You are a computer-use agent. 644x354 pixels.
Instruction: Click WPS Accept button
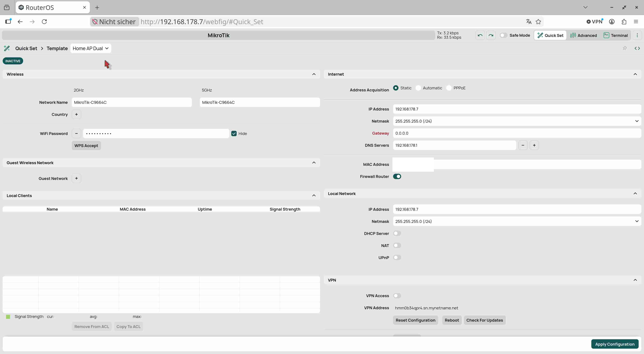tap(86, 145)
